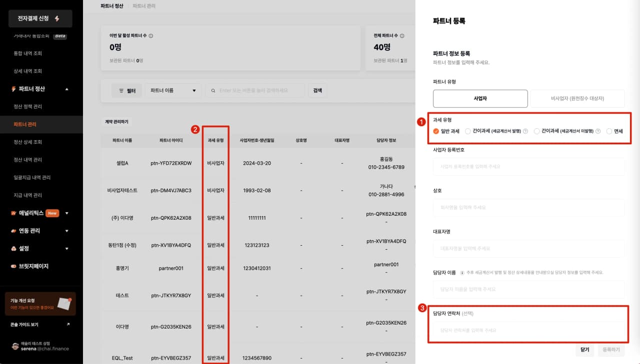Open 정산 정책 관리 in the sidebar
The height and width of the screenshot is (364, 640).
click(28, 107)
